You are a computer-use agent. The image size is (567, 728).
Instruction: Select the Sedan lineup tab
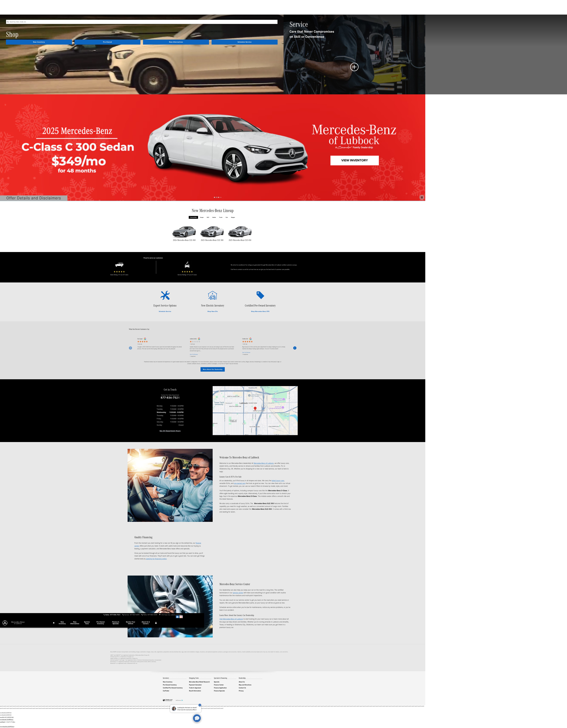point(214,217)
